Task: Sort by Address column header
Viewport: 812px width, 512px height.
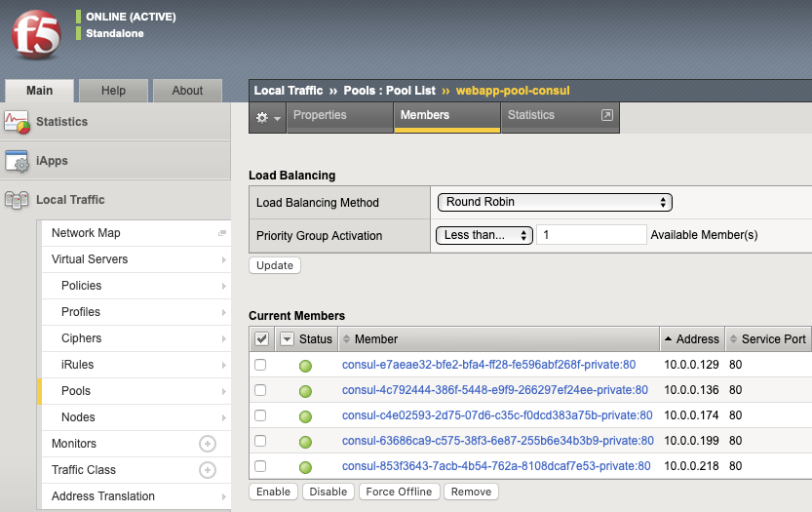Action: pos(692,339)
